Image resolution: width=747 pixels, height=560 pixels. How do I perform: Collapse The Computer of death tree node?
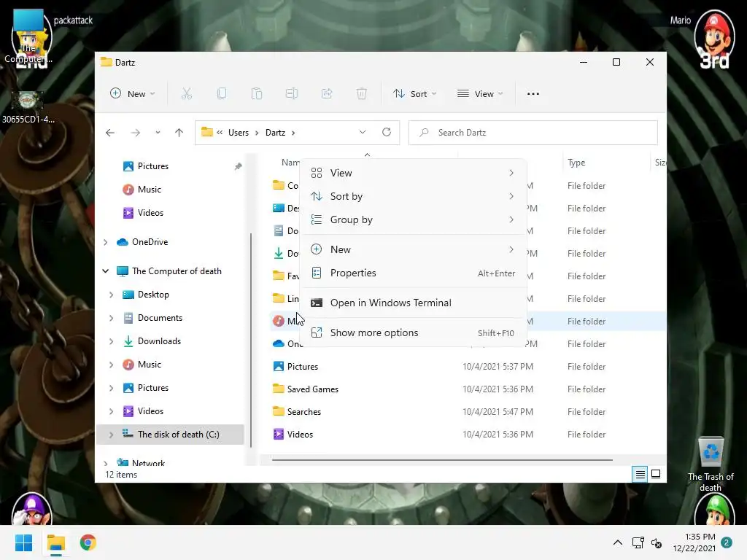pyautogui.click(x=106, y=271)
